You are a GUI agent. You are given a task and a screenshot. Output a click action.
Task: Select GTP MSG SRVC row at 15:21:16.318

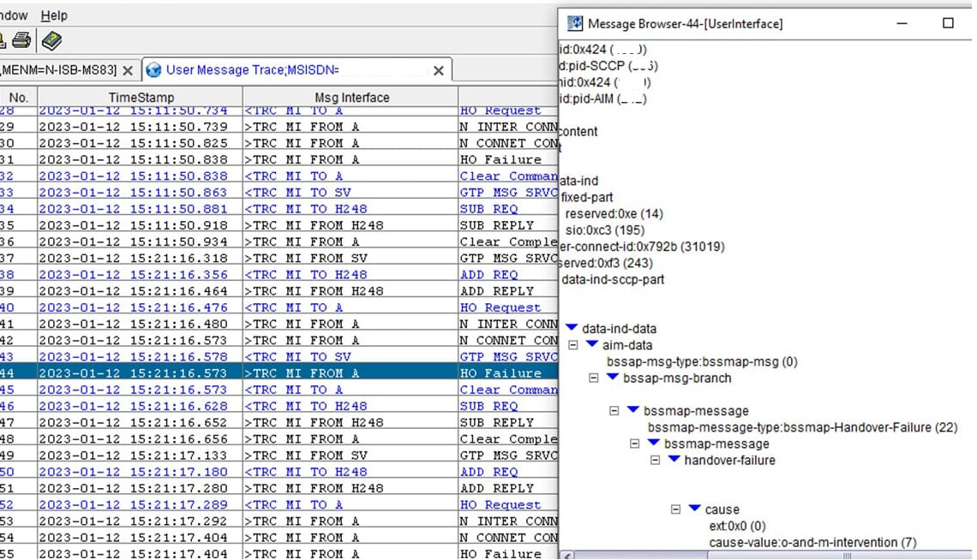click(x=279, y=258)
